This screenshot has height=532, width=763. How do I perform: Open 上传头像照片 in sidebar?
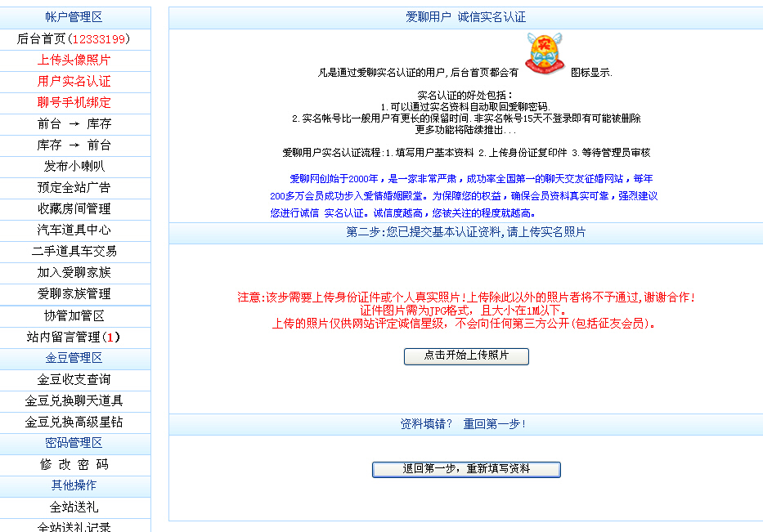click(74, 60)
